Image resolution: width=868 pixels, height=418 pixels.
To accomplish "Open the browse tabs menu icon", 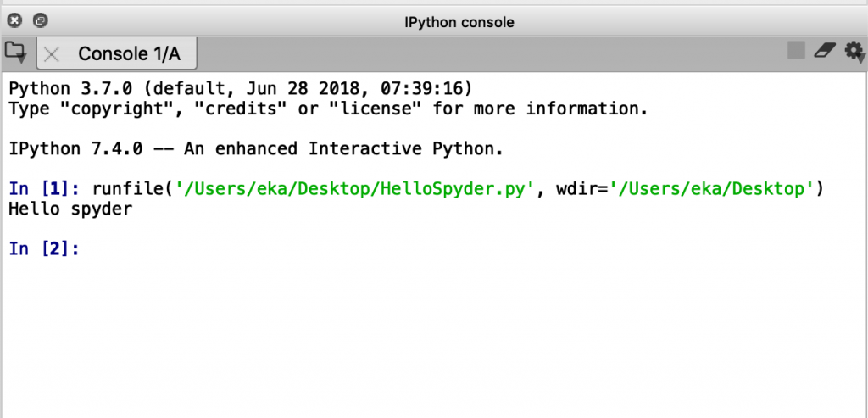I will 15,53.
